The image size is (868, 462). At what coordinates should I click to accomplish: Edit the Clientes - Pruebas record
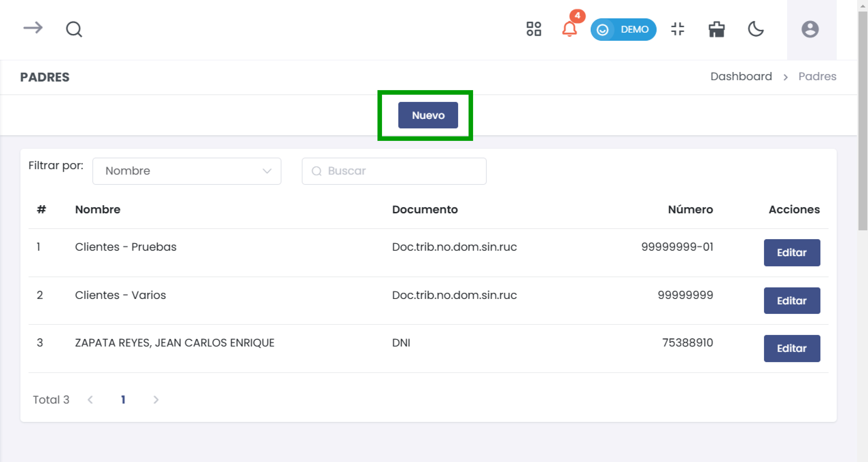(792, 253)
